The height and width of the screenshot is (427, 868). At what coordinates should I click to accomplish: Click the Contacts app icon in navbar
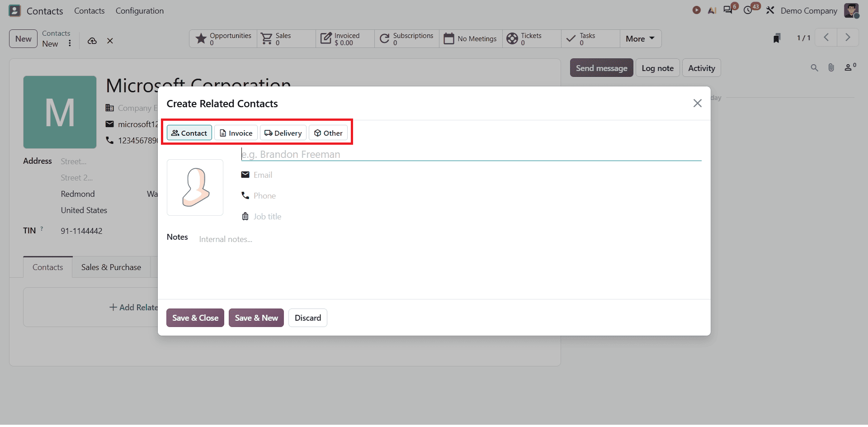pos(15,10)
